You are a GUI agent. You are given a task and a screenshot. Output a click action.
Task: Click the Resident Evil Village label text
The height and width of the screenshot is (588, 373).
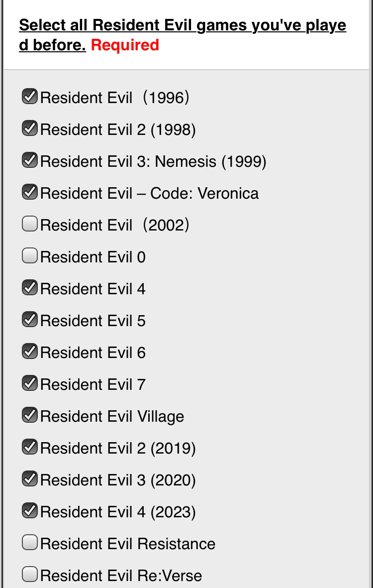[112, 417]
